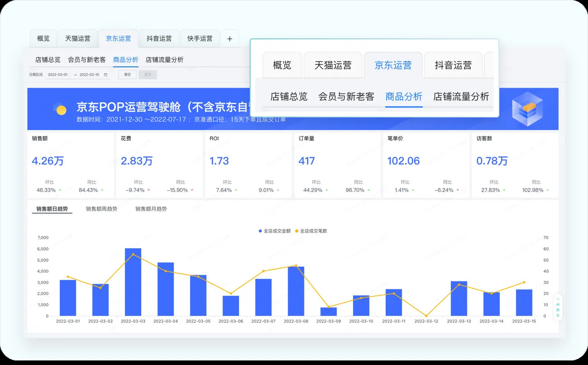
Task: Open the calendar icon in date range
Action: 106,75
